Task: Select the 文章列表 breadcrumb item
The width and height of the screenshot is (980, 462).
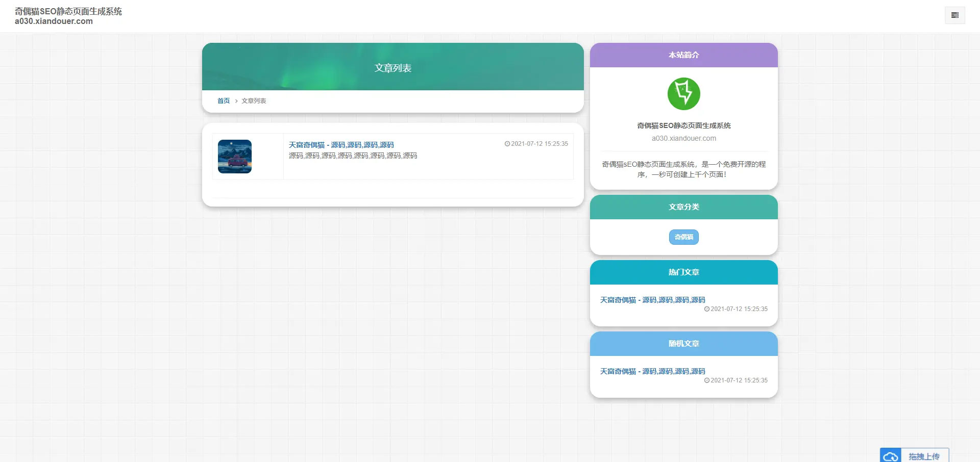Action: click(254, 100)
